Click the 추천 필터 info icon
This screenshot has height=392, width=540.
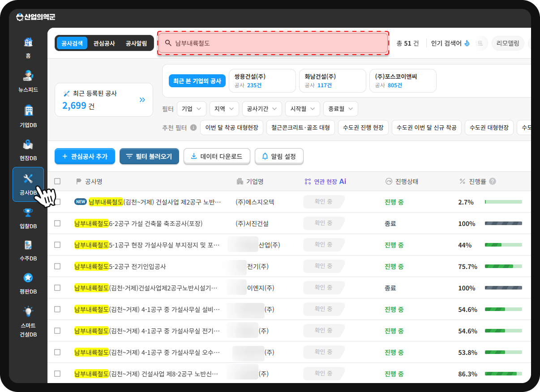pyautogui.click(x=193, y=128)
